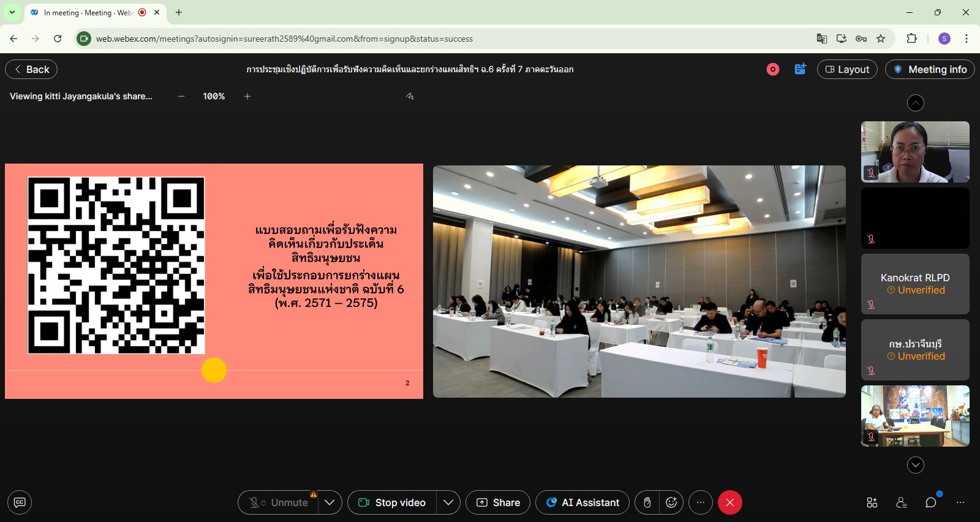Screen dimensions: 980x522
Task: Zoom in shared content with plus
Action: [247, 96]
